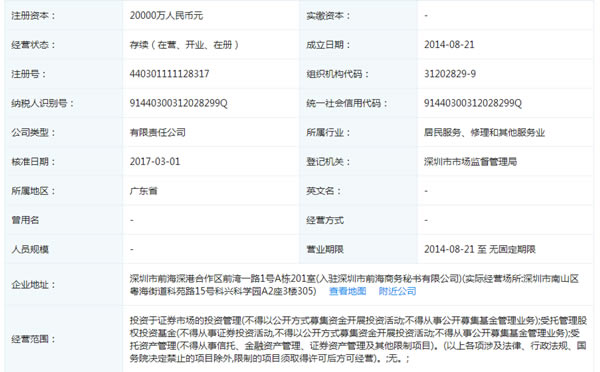
Task: Open the 附近公司 nearby companies link
Action: click(x=397, y=291)
